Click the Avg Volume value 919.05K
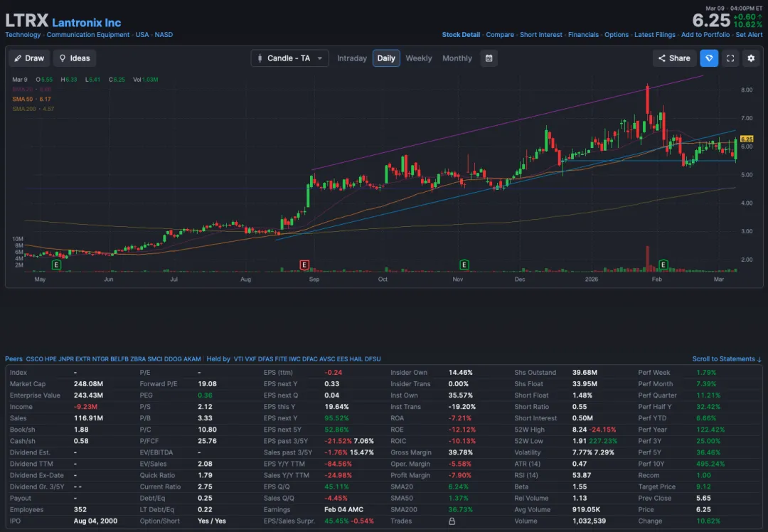 [586, 509]
